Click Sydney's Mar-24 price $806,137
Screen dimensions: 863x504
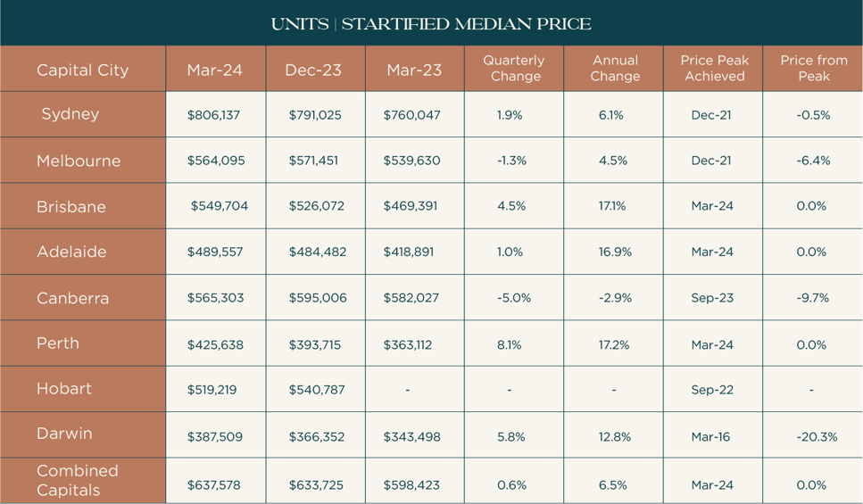coord(214,115)
